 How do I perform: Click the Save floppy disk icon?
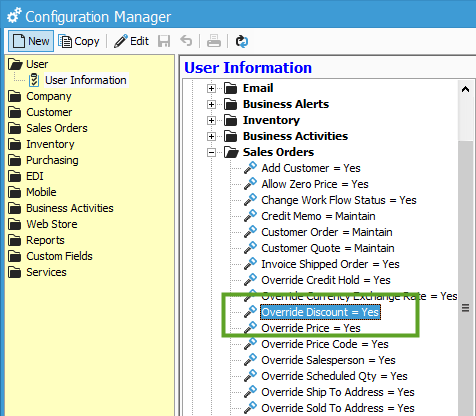[x=164, y=41]
